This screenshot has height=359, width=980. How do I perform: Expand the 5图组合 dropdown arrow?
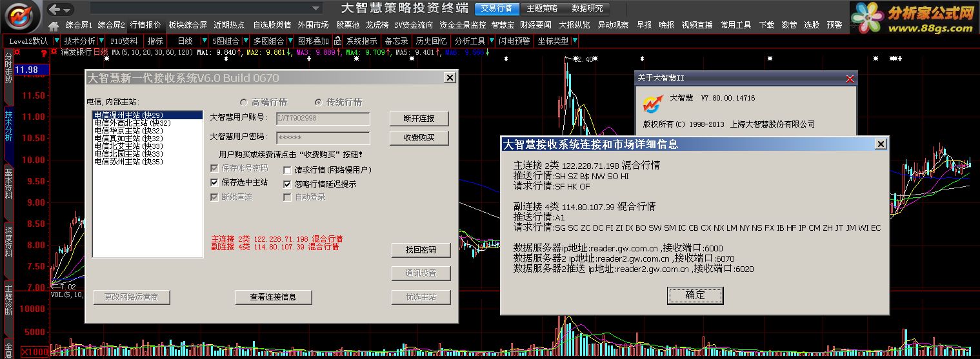[x=246, y=41]
